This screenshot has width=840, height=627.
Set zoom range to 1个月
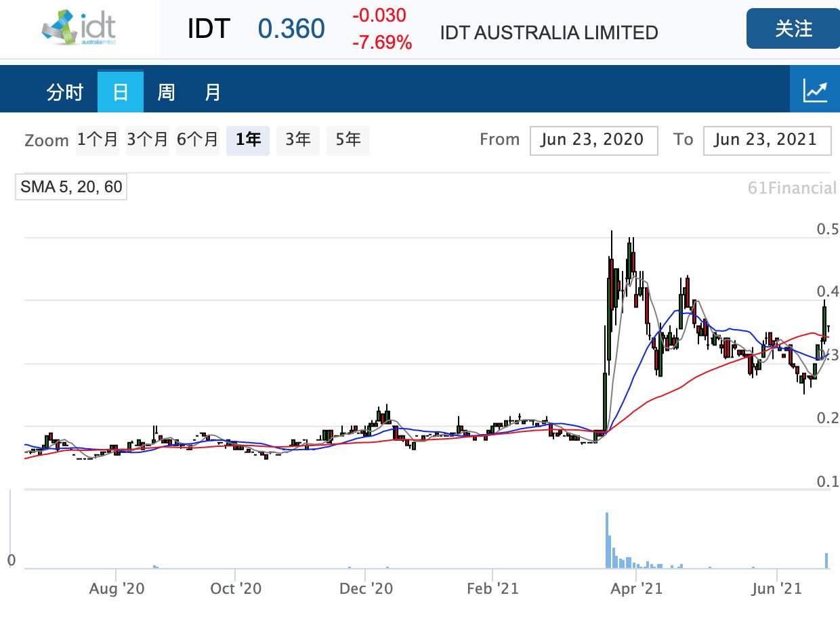(98, 140)
